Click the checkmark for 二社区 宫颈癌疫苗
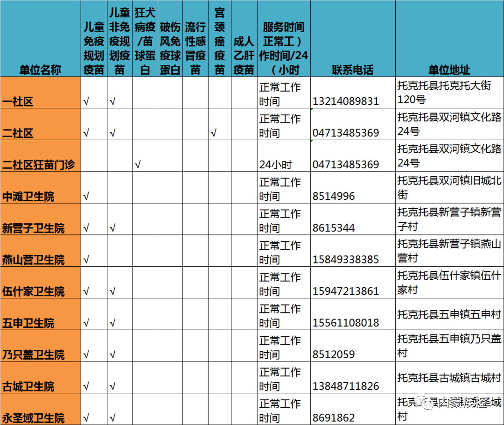The image size is (504, 425). (x=213, y=133)
